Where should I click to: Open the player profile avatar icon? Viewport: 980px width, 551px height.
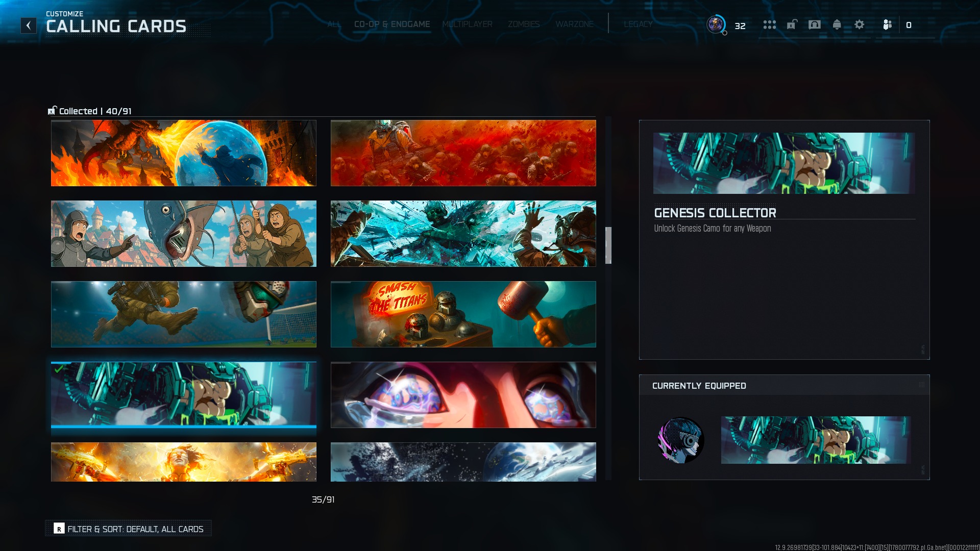(716, 24)
